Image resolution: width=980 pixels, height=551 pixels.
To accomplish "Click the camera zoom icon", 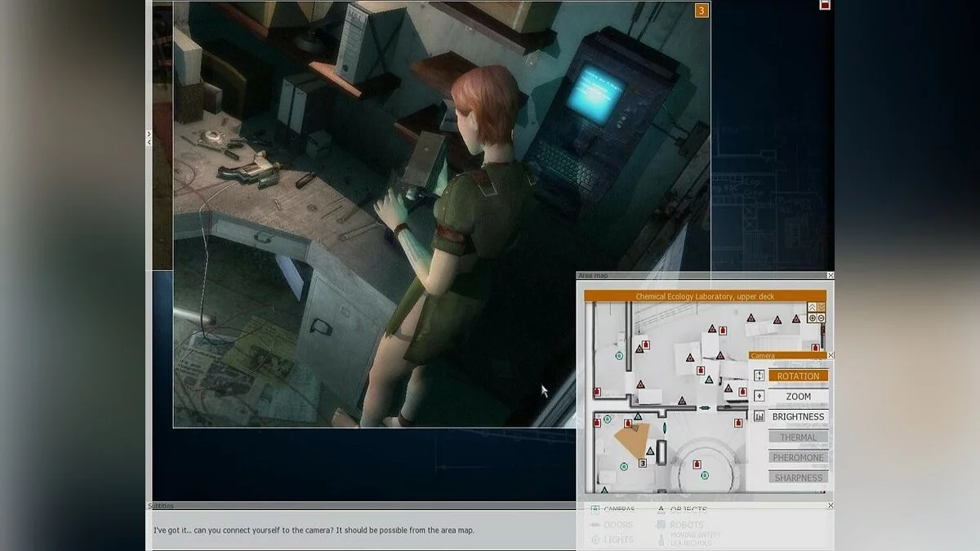I will pos(759,396).
